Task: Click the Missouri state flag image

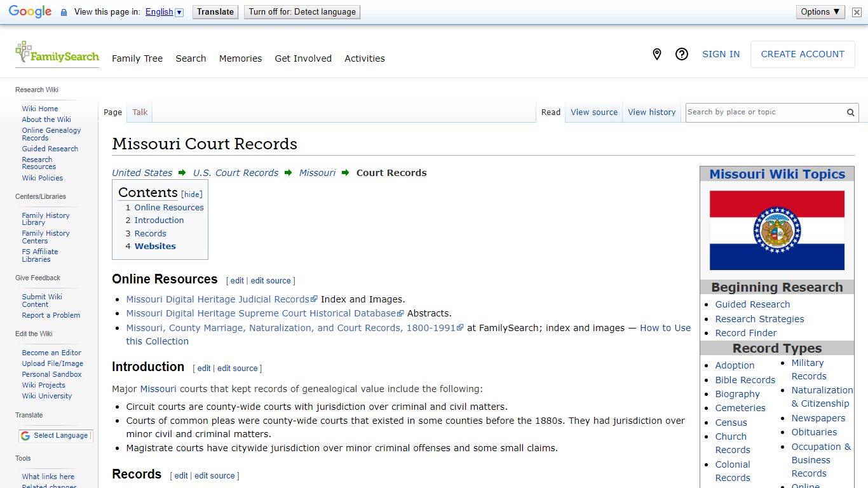Action: 777,231
